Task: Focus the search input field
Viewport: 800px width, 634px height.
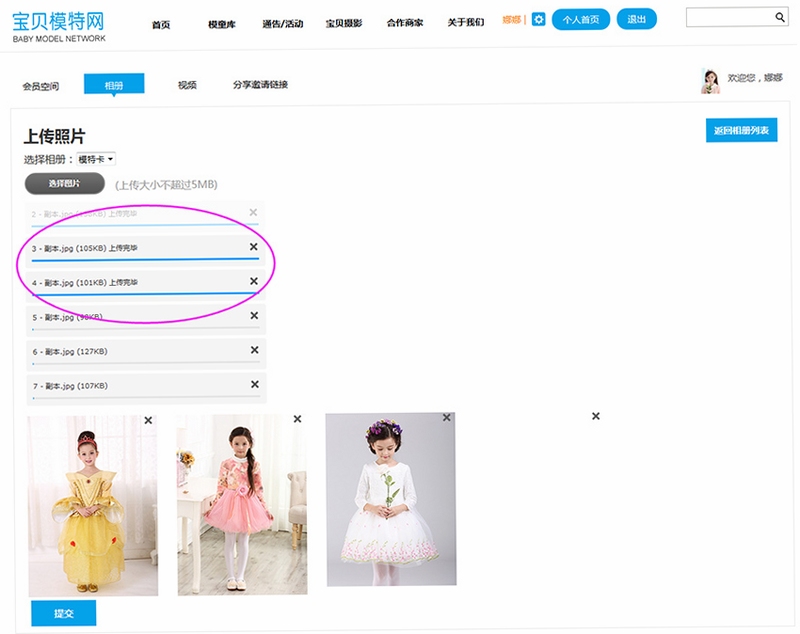Action: 730,17
